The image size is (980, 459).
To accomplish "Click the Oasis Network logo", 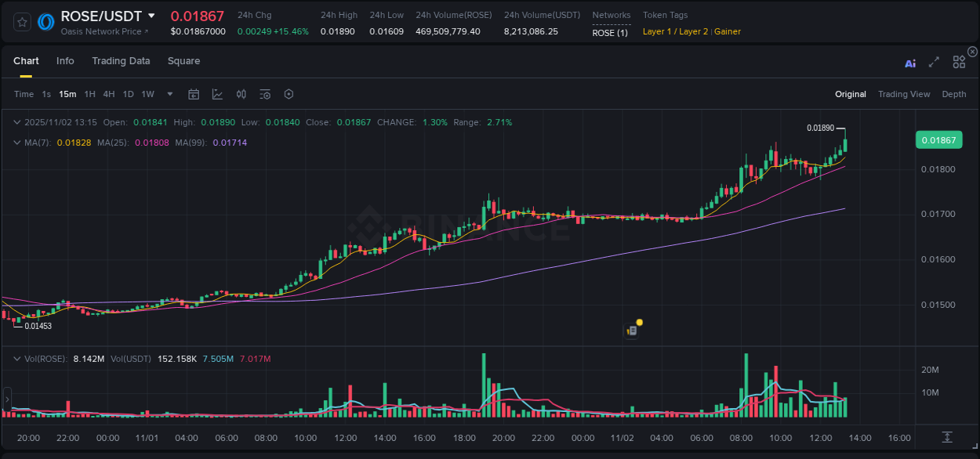I will point(45,22).
